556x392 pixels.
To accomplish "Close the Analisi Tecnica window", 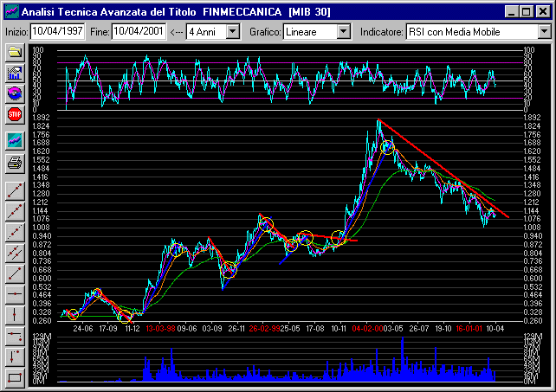I will [x=543, y=12].
